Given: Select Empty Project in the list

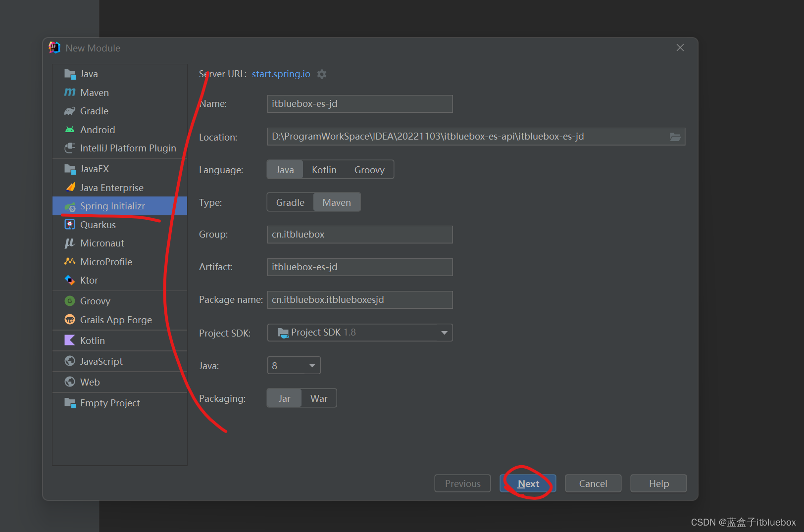Looking at the screenshot, I should click(x=120, y=403).
